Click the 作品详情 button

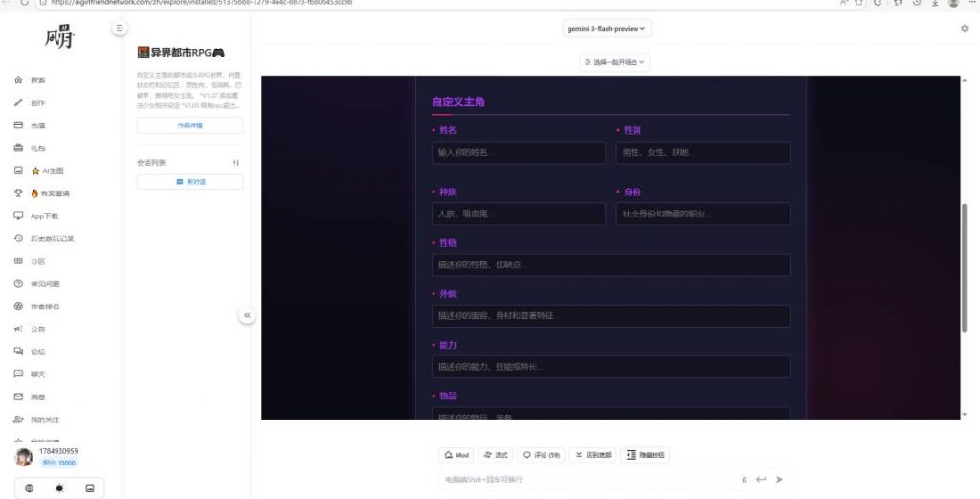click(189, 125)
